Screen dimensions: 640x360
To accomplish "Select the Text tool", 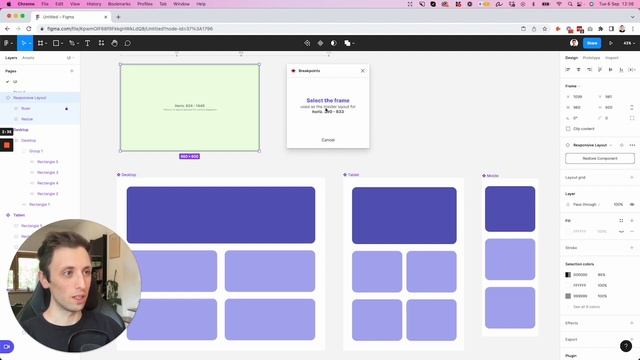I will tap(87, 43).
